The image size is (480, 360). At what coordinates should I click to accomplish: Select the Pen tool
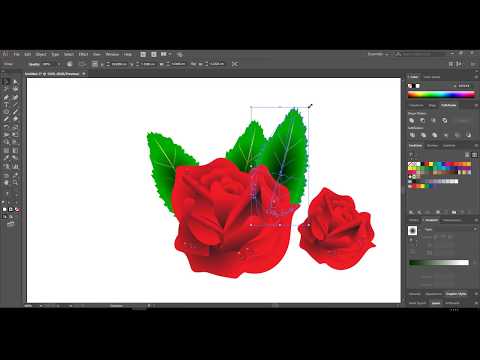click(6, 97)
